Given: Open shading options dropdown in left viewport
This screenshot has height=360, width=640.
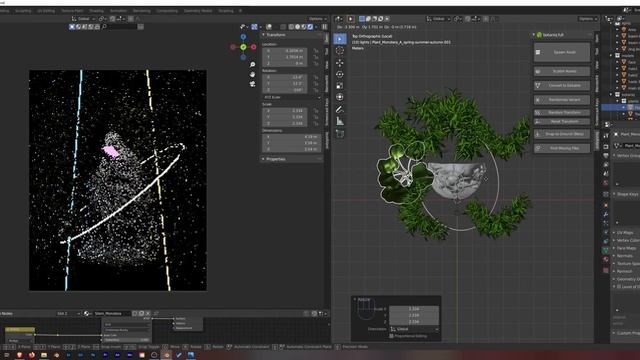Looking at the screenshot, I should [317, 27].
